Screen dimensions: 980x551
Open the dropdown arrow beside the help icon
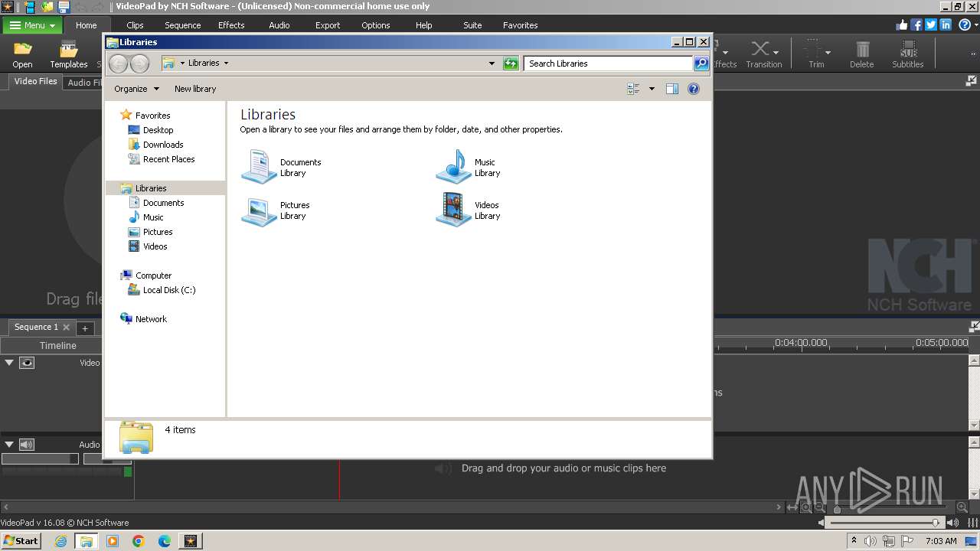pos(975,25)
